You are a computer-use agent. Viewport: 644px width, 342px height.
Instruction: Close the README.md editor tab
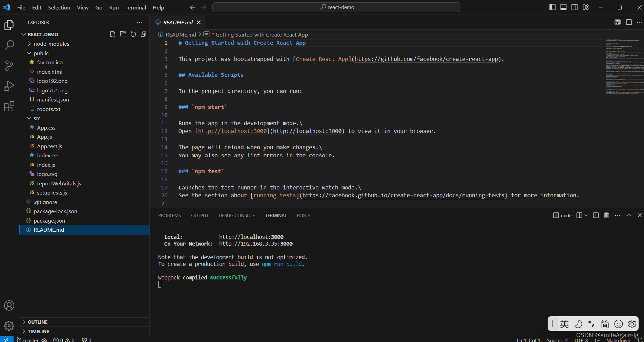199,22
